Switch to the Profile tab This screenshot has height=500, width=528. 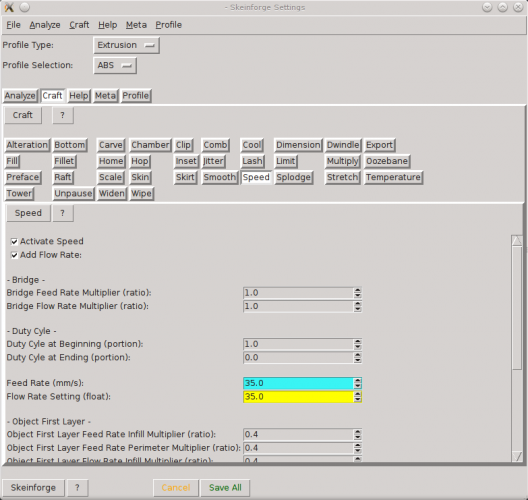pyautogui.click(x=136, y=96)
